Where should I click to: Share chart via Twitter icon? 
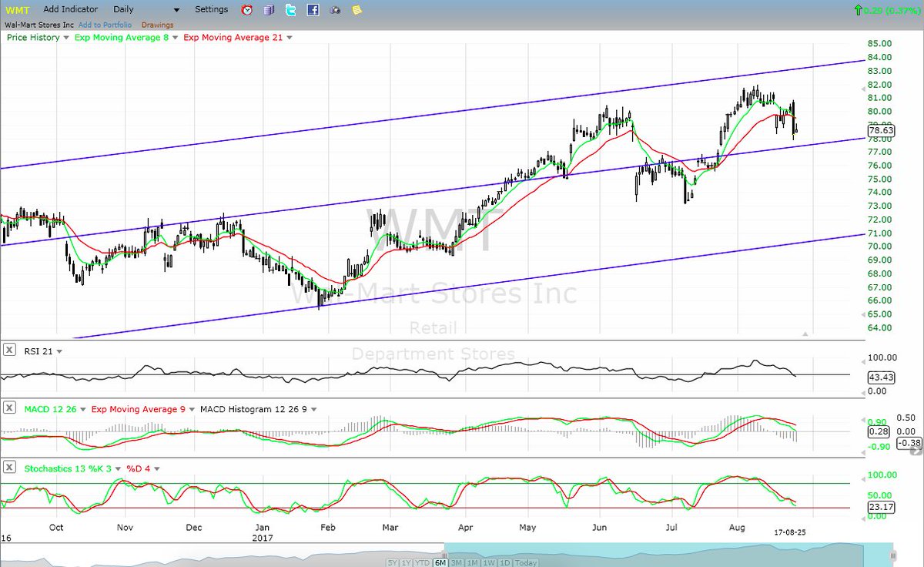pos(290,10)
